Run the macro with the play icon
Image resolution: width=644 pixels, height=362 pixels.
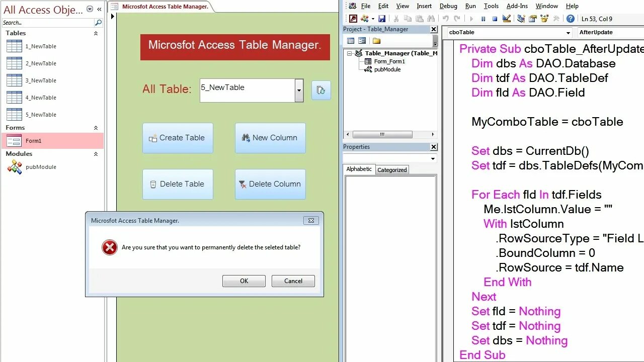471,19
